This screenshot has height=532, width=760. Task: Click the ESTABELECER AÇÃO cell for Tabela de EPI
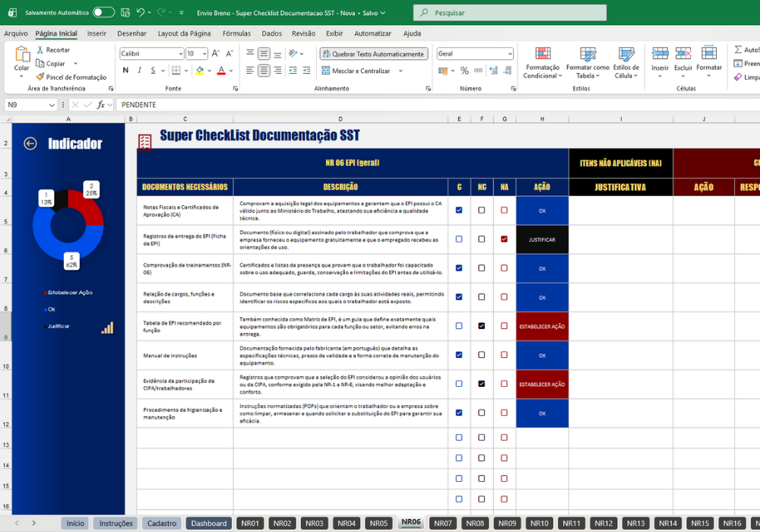pos(542,327)
